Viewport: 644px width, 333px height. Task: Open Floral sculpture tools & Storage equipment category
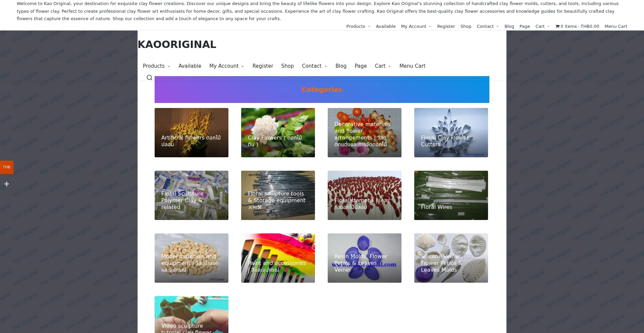pyautogui.click(x=278, y=195)
